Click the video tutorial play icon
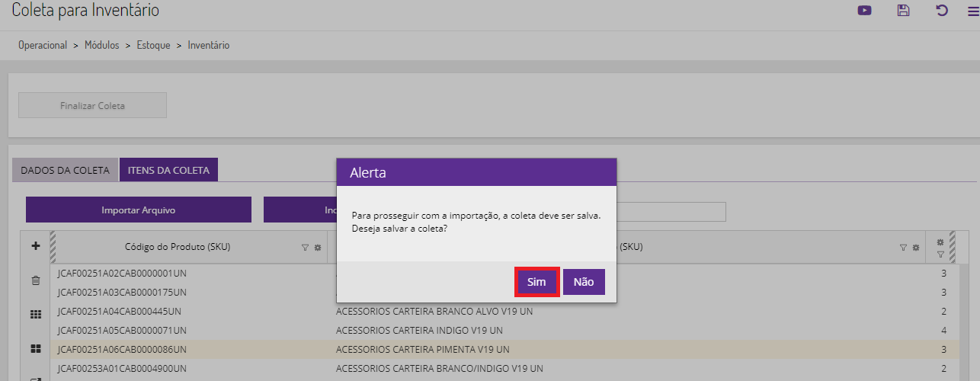Image resolution: width=980 pixels, height=381 pixels. 864,11
